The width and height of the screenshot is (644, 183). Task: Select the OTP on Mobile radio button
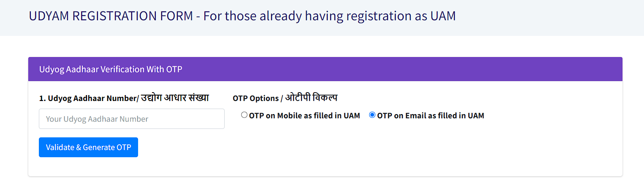click(x=244, y=115)
